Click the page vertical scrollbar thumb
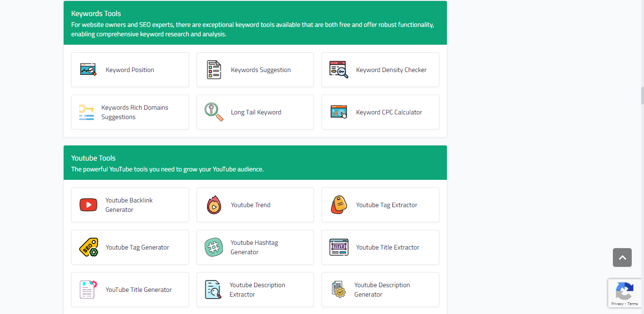Image resolution: width=644 pixels, height=314 pixels. coord(642,96)
